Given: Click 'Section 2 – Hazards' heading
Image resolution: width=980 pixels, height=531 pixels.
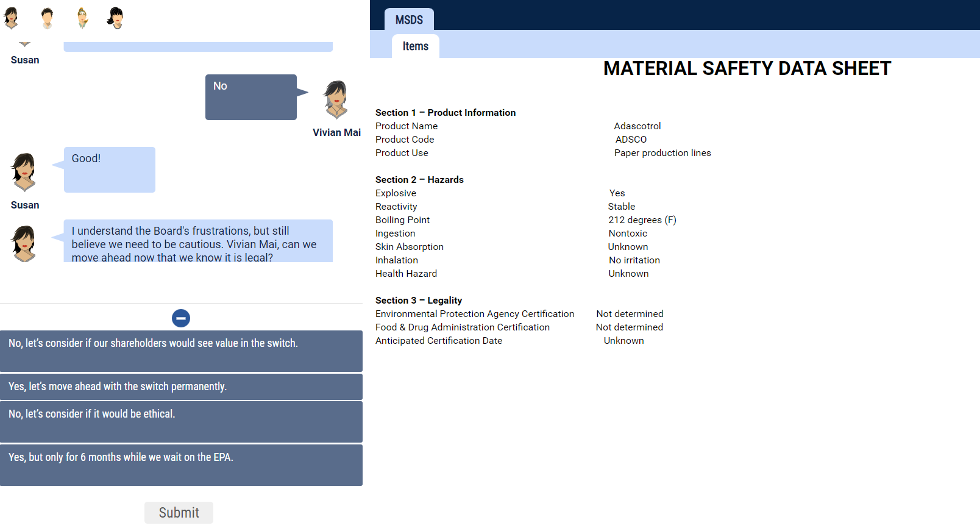Looking at the screenshot, I should coord(419,180).
